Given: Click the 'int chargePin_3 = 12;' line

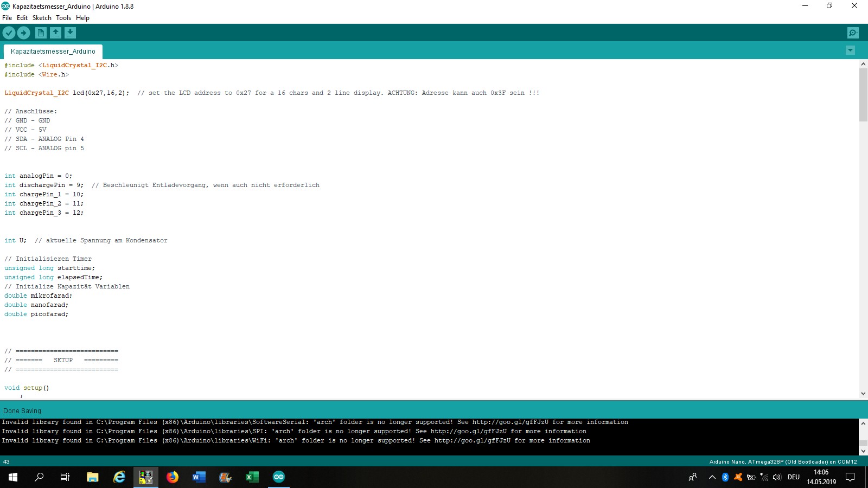Looking at the screenshot, I should 44,213.
